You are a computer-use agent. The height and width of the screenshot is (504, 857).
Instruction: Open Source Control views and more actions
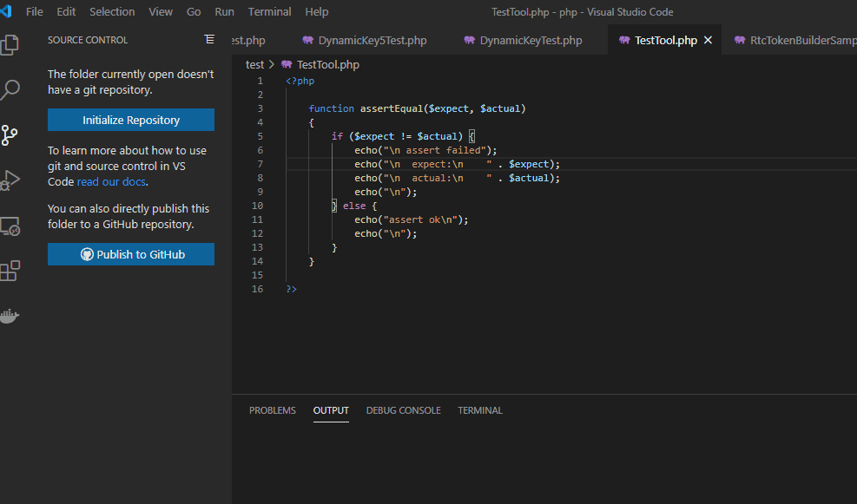[208, 40]
